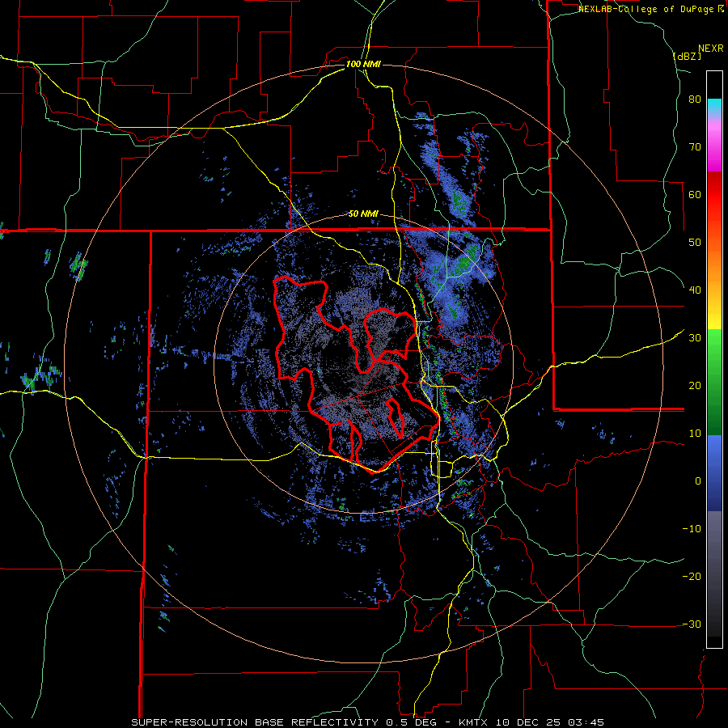728x728 pixels.
Task: Click the 20 value on the dBZ scale
Action: [x=695, y=386]
